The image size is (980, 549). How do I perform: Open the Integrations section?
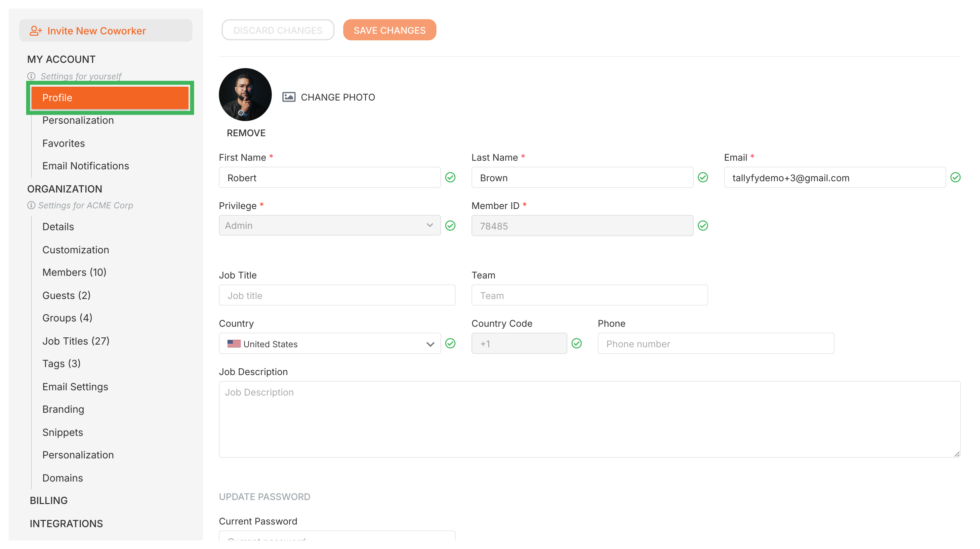tap(66, 524)
